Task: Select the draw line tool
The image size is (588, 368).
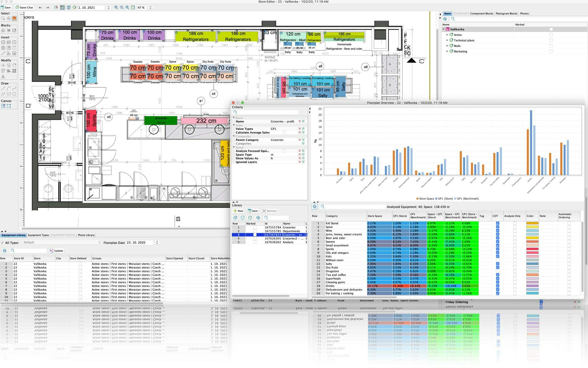Action: point(3,88)
